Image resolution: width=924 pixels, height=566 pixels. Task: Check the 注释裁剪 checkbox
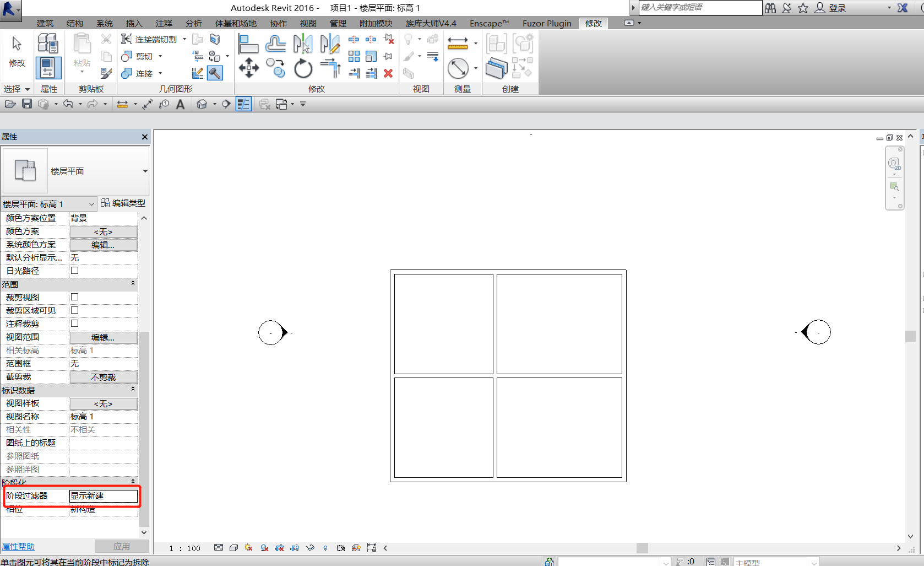coord(75,324)
